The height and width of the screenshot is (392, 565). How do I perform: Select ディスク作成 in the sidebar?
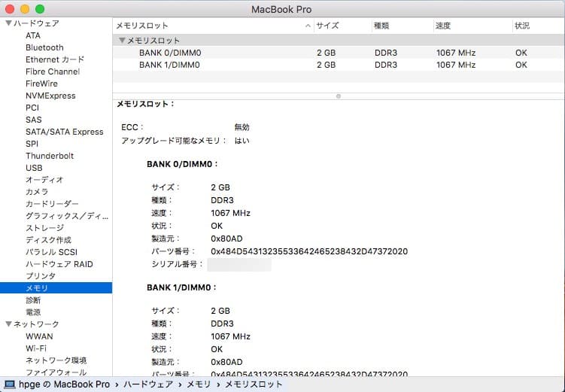point(48,240)
